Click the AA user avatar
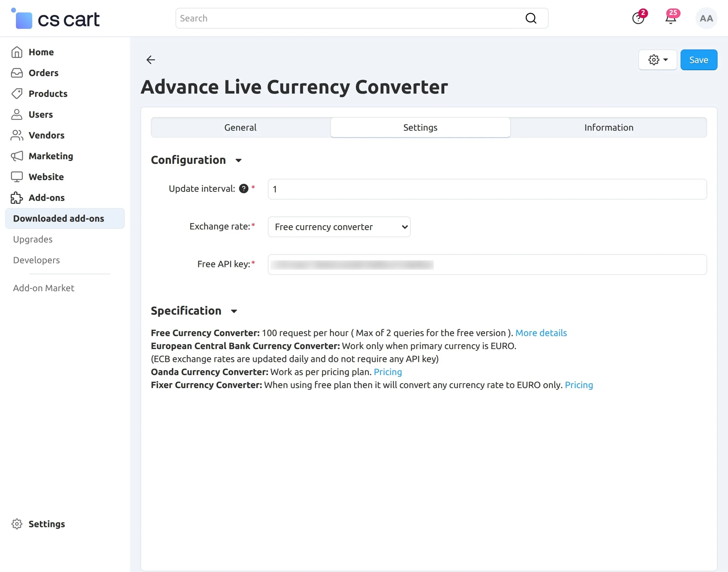The width and height of the screenshot is (728, 572). pyautogui.click(x=706, y=19)
